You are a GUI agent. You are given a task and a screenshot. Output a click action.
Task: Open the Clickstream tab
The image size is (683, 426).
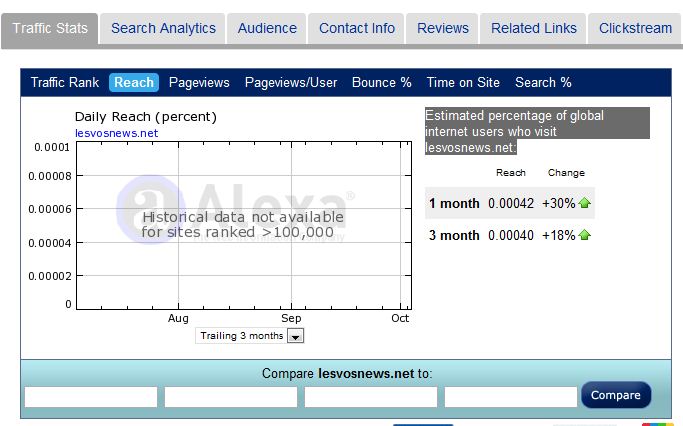(635, 28)
